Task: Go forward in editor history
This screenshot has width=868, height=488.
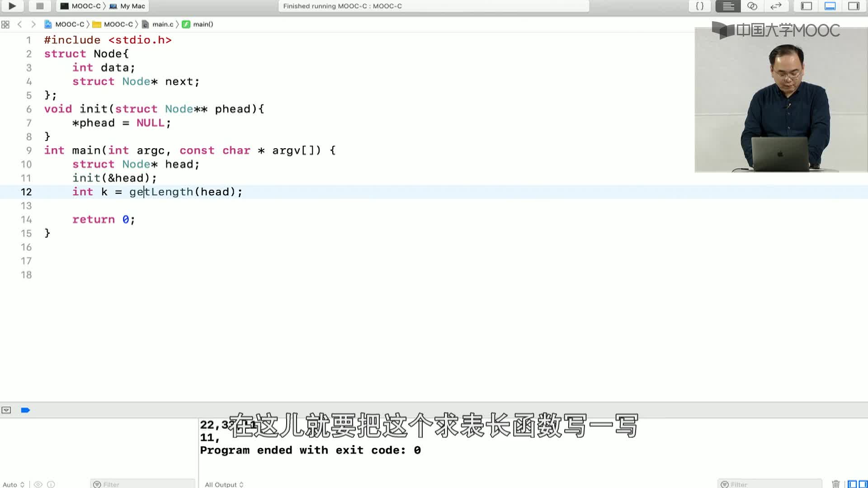Action: [33, 24]
